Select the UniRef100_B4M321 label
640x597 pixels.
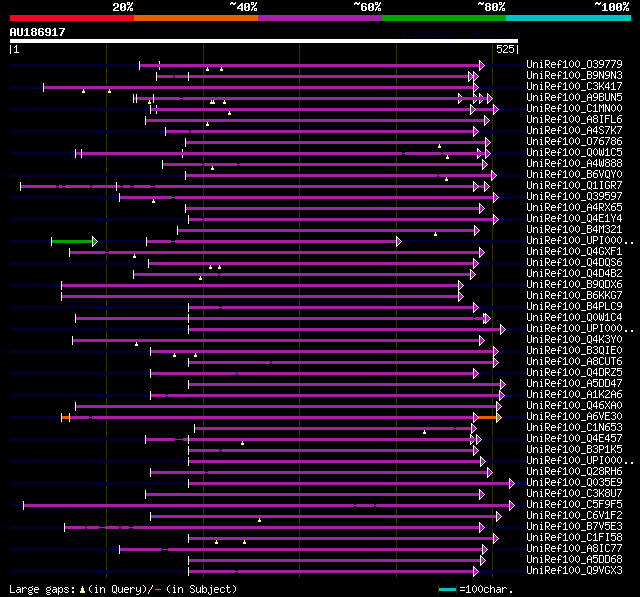[574, 230]
